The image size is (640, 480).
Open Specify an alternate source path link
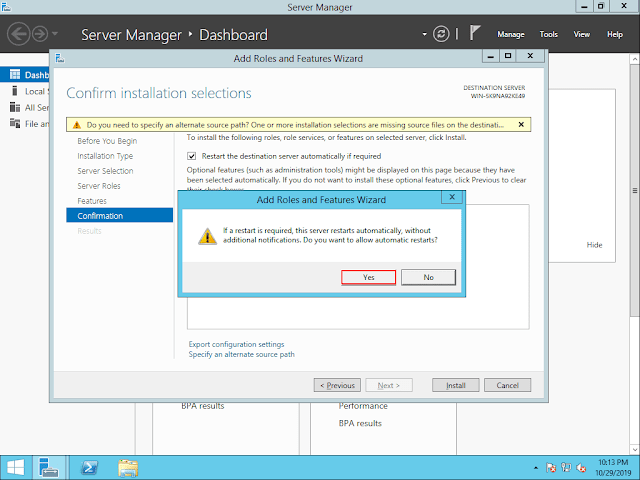(241, 354)
